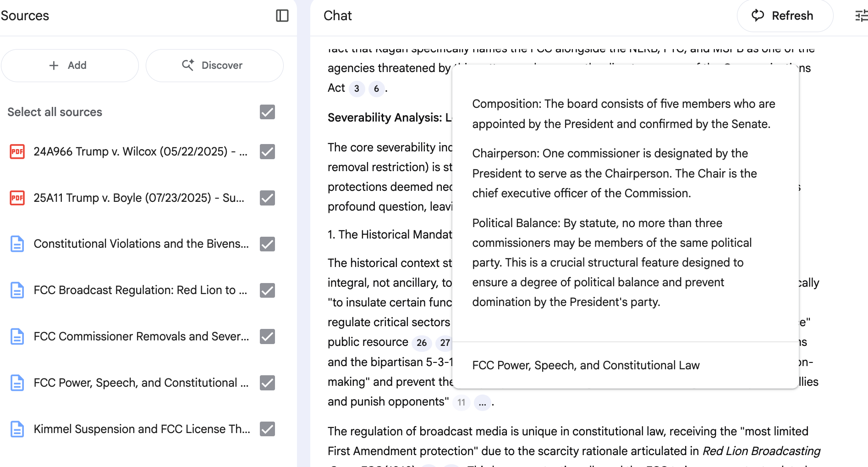Open chat configuration settings icon
This screenshot has width=868, height=467.
pyautogui.click(x=861, y=16)
